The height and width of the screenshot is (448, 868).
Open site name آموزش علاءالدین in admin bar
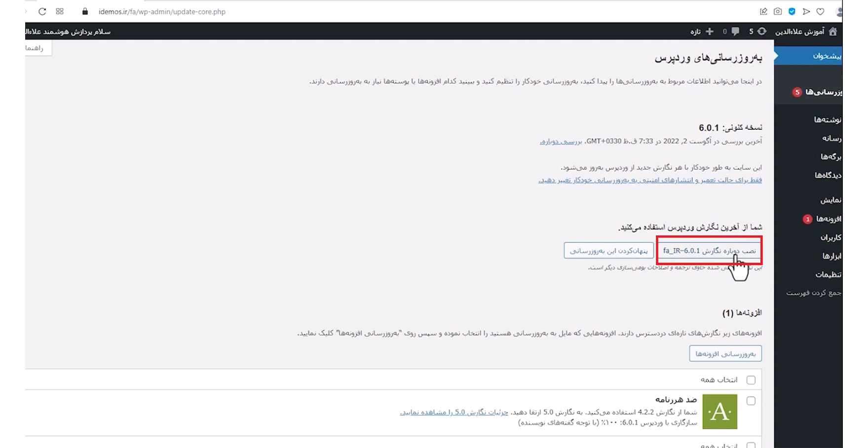(800, 32)
